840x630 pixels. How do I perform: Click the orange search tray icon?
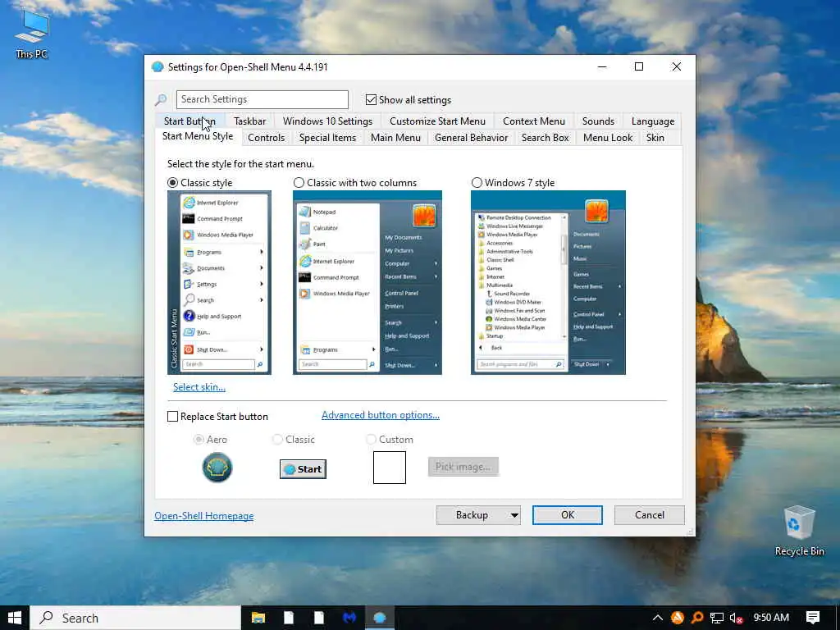click(x=697, y=618)
